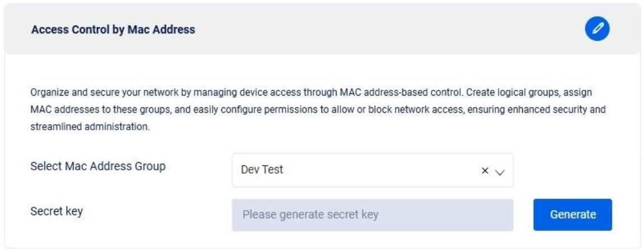Click the 'Access Control by Mac Address' title
This screenshot has width=644, height=252.
(x=113, y=30)
